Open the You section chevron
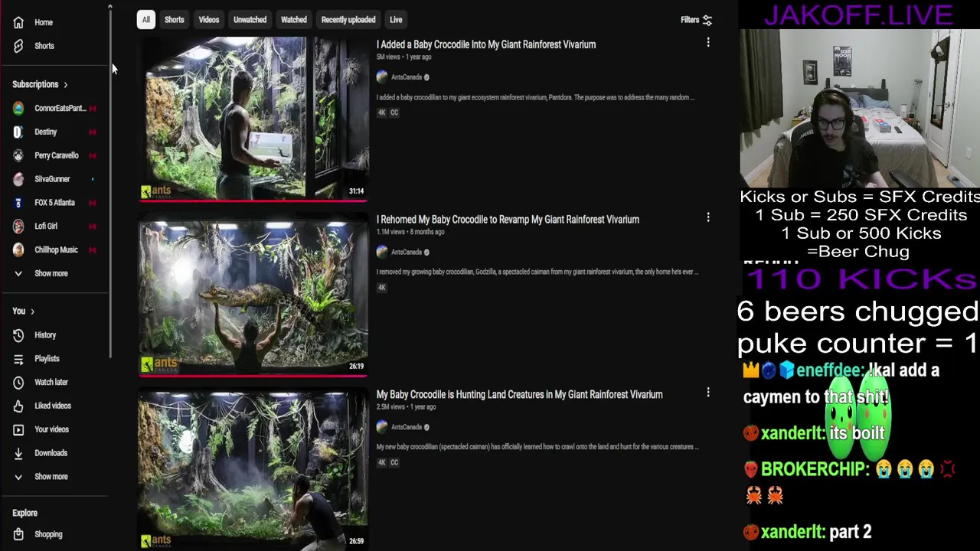Viewport: 980px width, 551px height. (32, 311)
